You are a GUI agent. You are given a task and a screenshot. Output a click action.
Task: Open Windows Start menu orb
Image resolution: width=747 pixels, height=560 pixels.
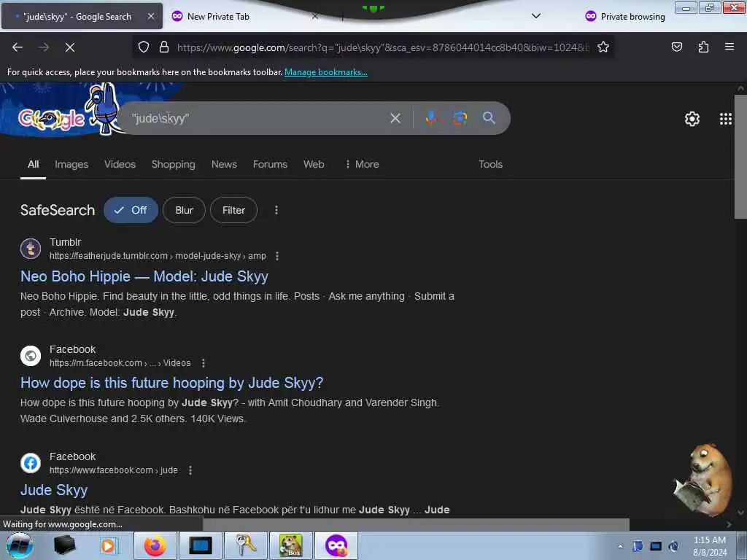click(x=19, y=545)
